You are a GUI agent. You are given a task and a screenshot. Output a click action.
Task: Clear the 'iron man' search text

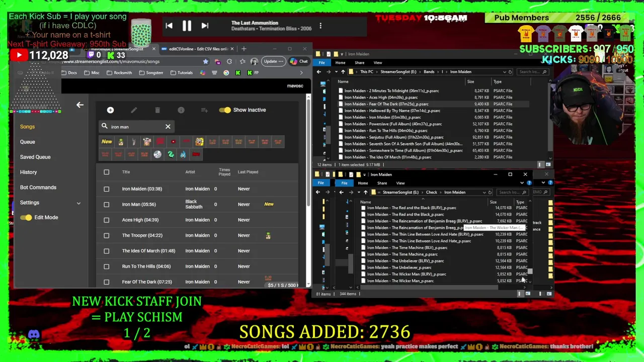[x=168, y=127]
